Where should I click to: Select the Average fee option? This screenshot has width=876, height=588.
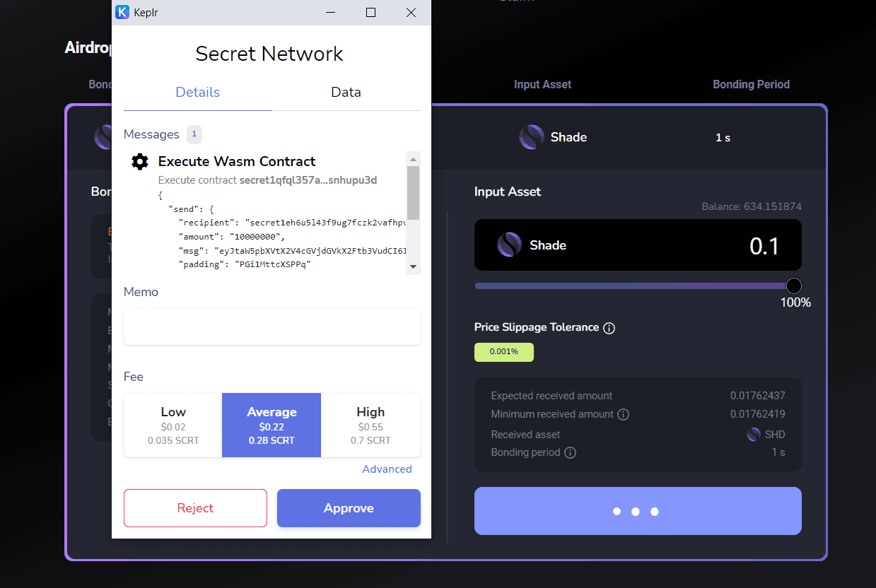coord(271,425)
